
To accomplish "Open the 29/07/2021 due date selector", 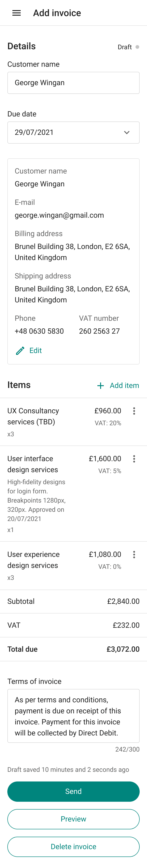I will point(73,132).
